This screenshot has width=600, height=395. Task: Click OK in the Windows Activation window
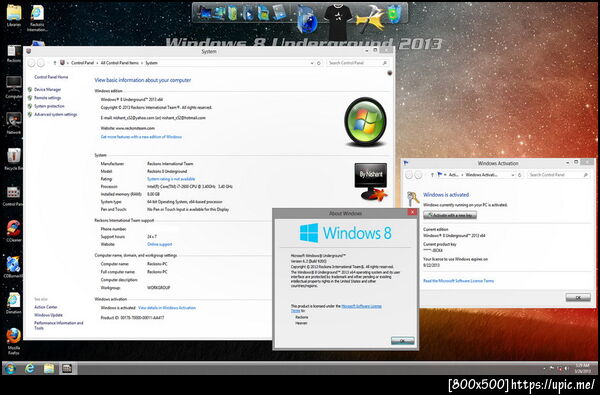578,297
